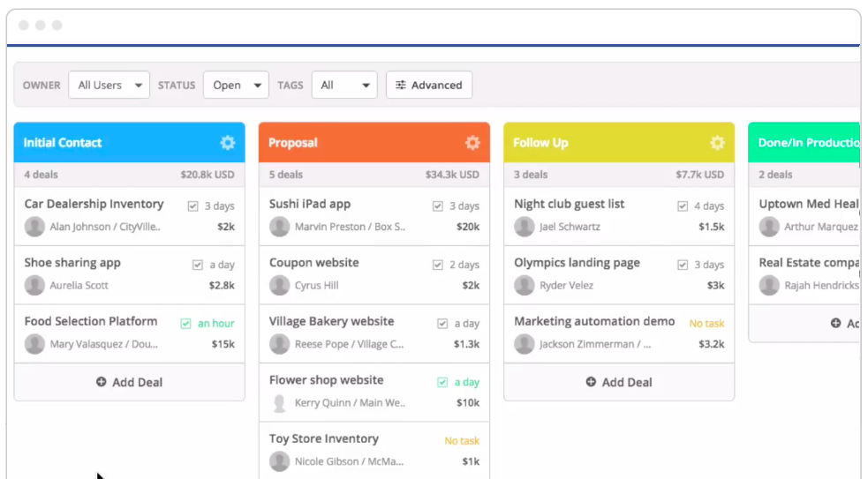Toggle task checkbox on Car Dealership Inventory
The height and width of the screenshot is (479, 868).
coord(192,206)
